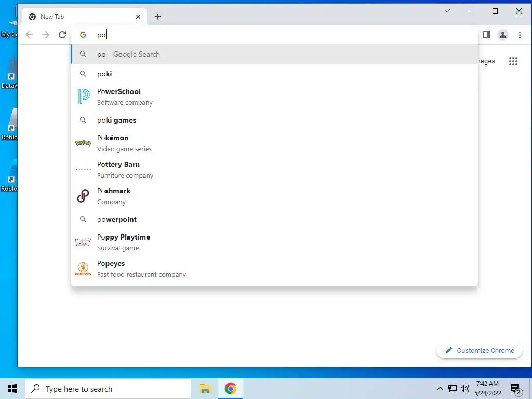Open Chrome three-dot menu
Screen dimensions: 532x399
pyautogui.click(x=520, y=35)
